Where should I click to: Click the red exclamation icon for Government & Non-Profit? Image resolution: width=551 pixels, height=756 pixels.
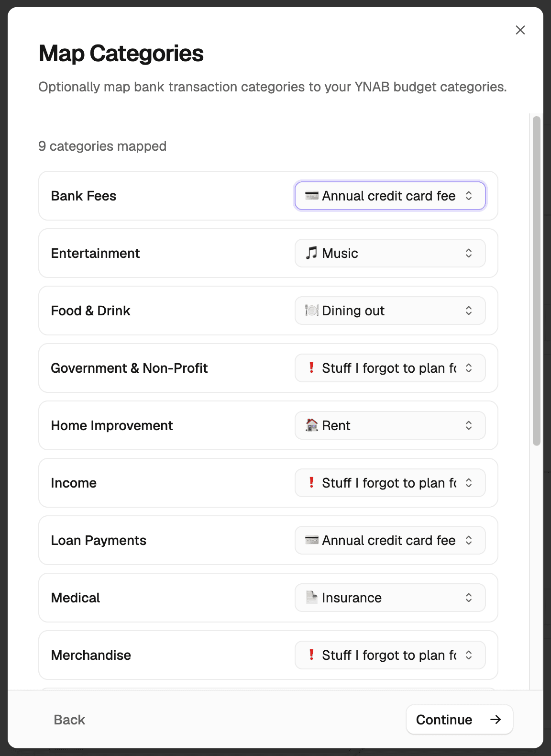[311, 368]
